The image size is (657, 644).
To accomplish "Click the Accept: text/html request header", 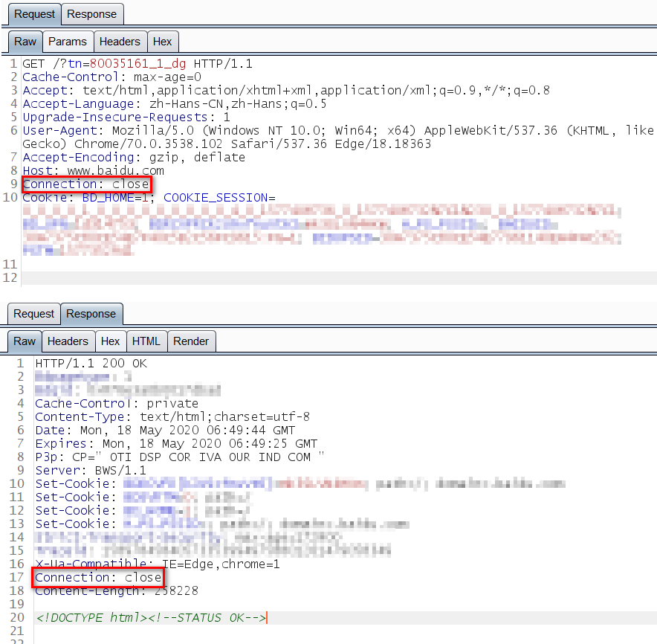I will (x=286, y=91).
